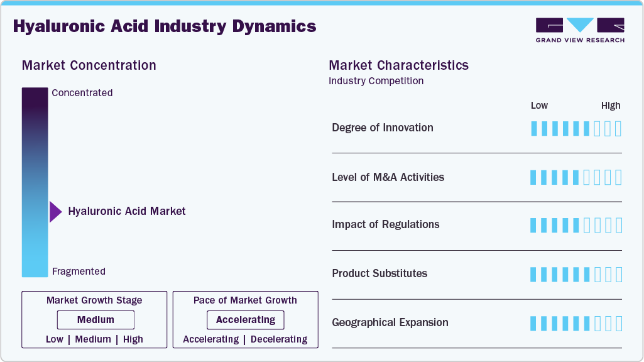Click the Hyaluronic Acid Industry Dynamics title

tap(165, 26)
